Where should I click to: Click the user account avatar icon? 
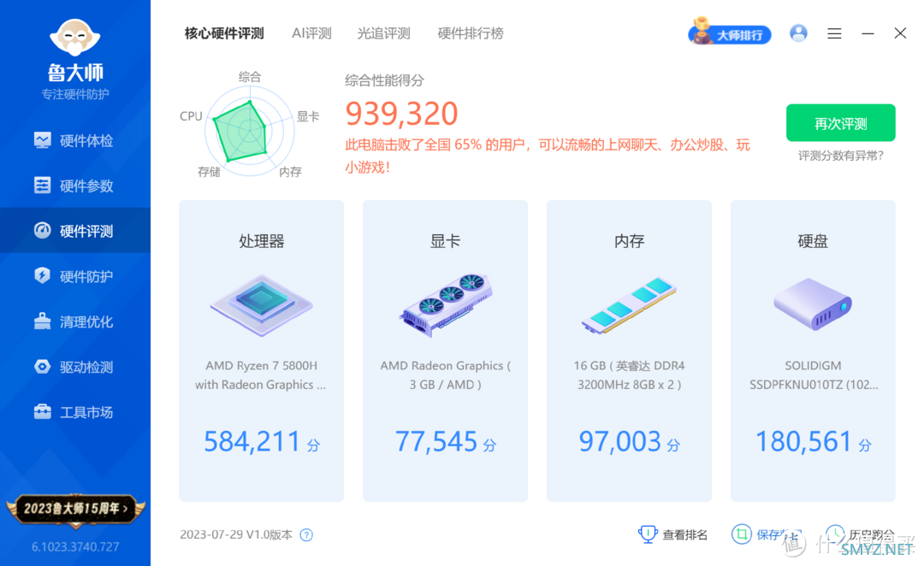coord(798,33)
